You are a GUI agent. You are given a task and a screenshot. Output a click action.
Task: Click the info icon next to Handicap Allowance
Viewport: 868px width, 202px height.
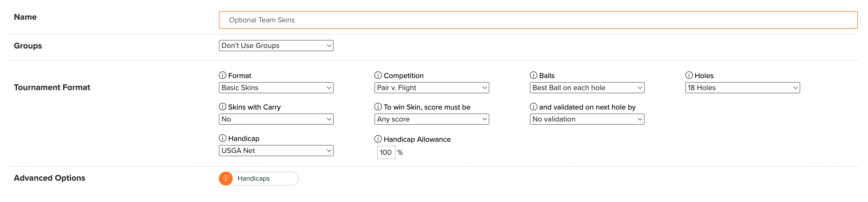[378, 139]
